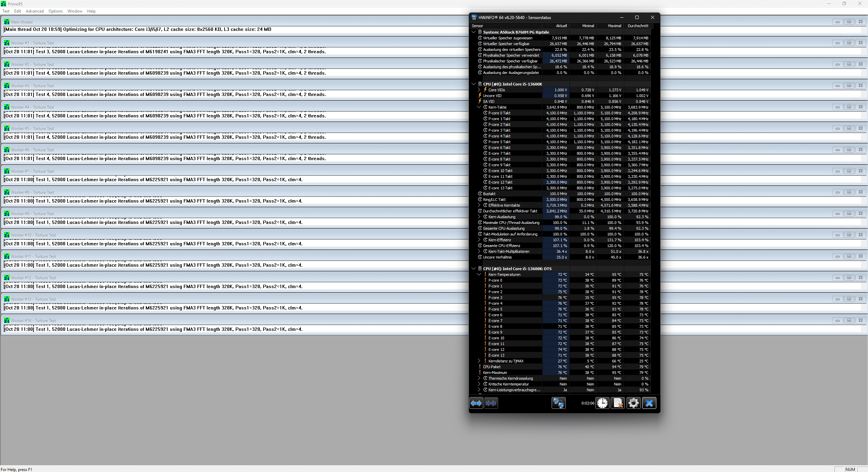Open the remote network monitoring icon
The width and height of the screenshot is (868, 472).
(558, 403)
